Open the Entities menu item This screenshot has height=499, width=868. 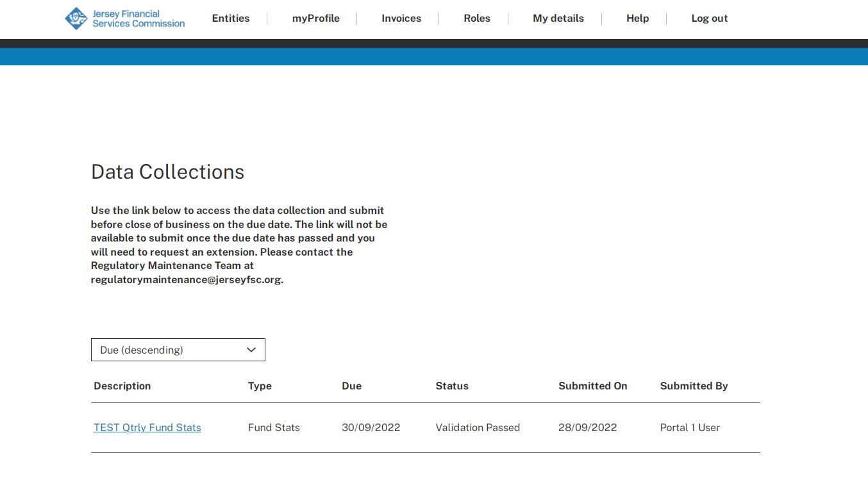point(231,19)
